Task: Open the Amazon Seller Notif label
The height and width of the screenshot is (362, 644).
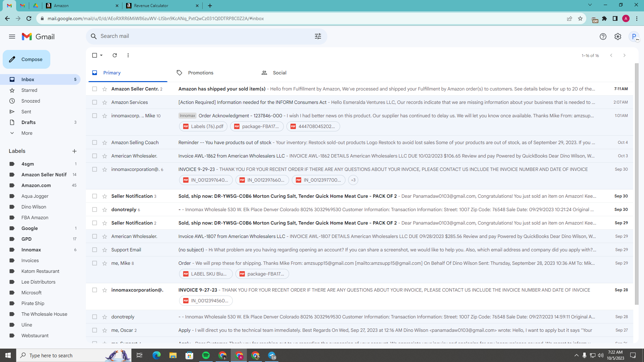Action: (x=40, y=175)
